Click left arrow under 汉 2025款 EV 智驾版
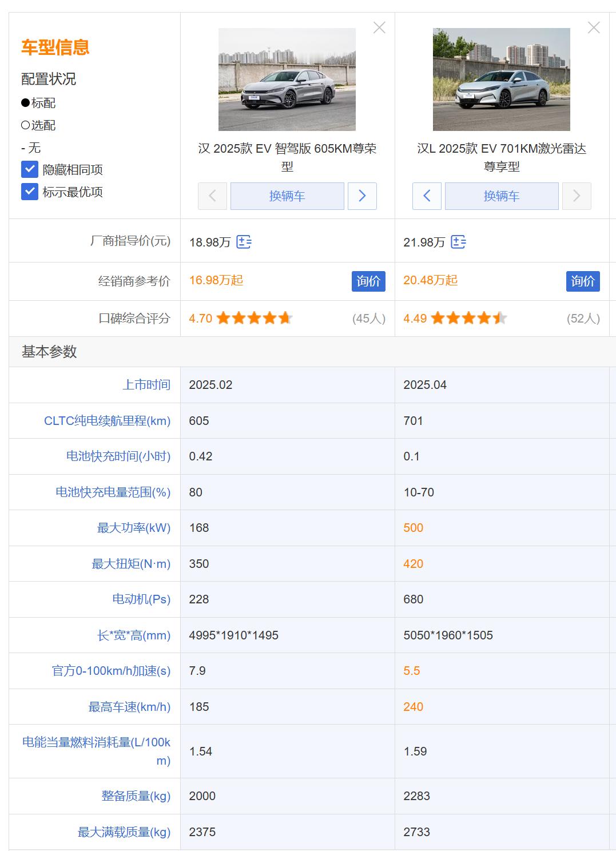Viewport: 616px width, 851px height. [x=213, y=196]
